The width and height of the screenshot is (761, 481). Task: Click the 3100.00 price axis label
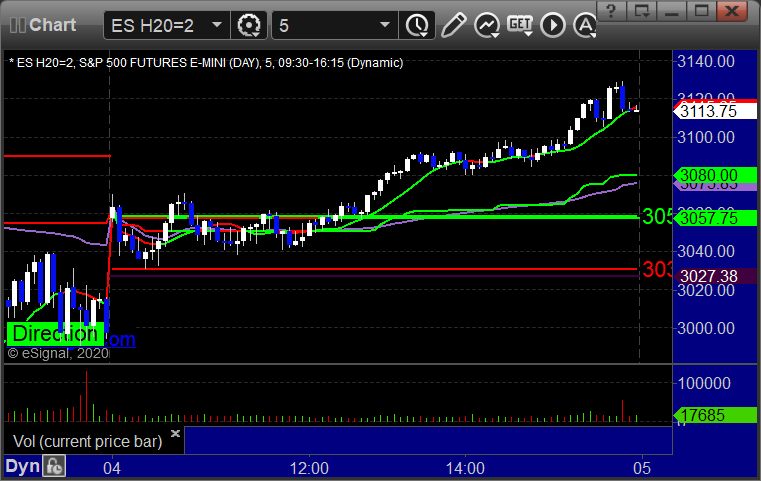[x=706, y=137]
